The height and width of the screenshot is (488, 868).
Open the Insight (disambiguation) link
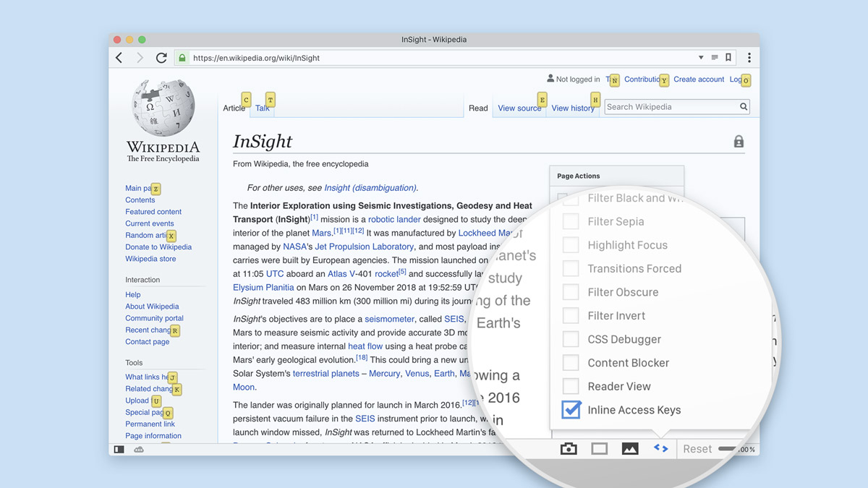pyautogui.click(x=370, y=188)
